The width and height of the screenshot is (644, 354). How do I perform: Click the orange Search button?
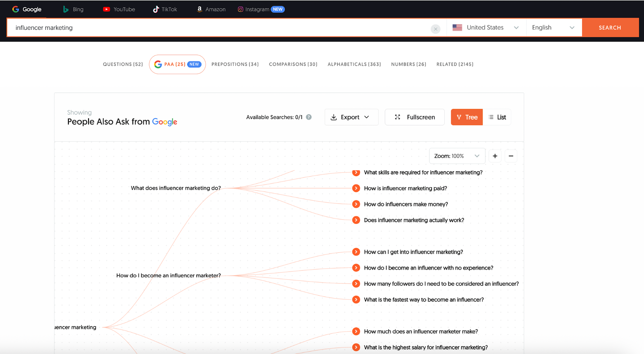pyautogui.click(x=610, y=28)
